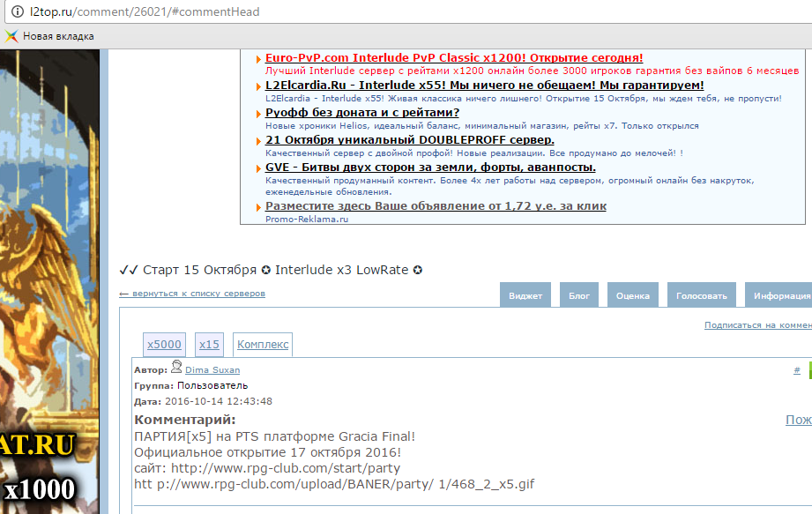
Task: Select the x5000 server tab
Action: [164, 345]
